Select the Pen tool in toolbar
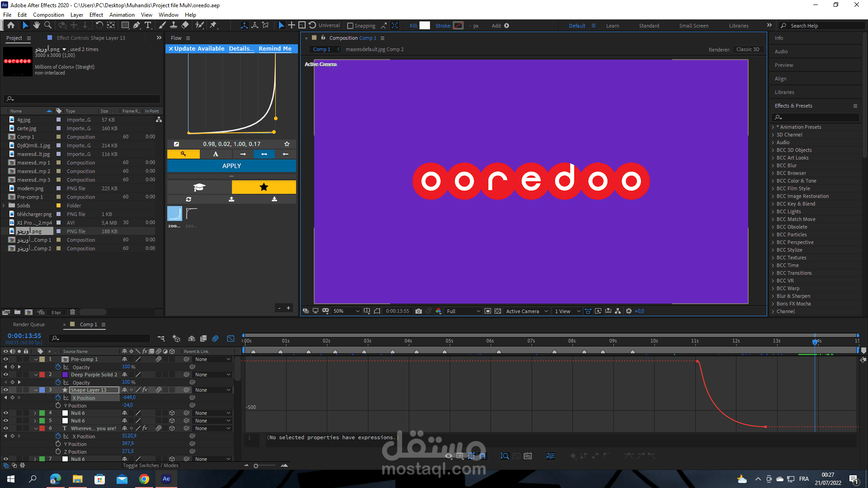868x488 pixels. (x=136, y=25)
